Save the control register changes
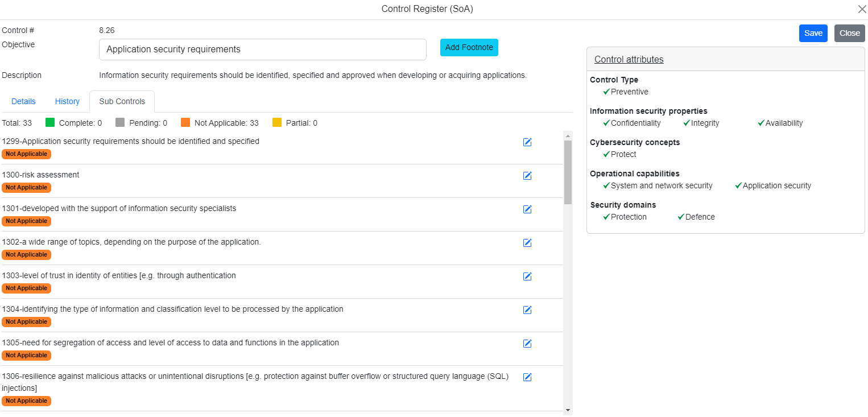 pos(813,33)
